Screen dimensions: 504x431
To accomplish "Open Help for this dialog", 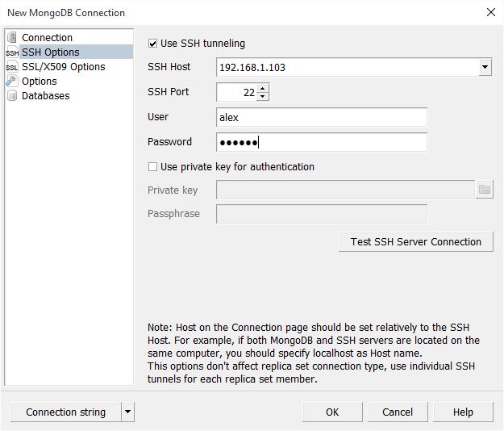I will [463, 412].
